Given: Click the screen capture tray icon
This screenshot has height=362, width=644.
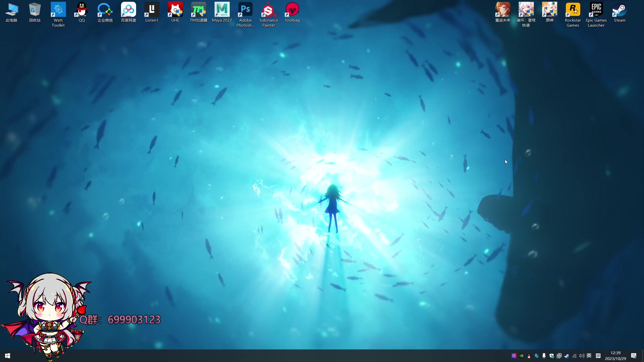Looking at the screenshot, I should coord(559,356).
